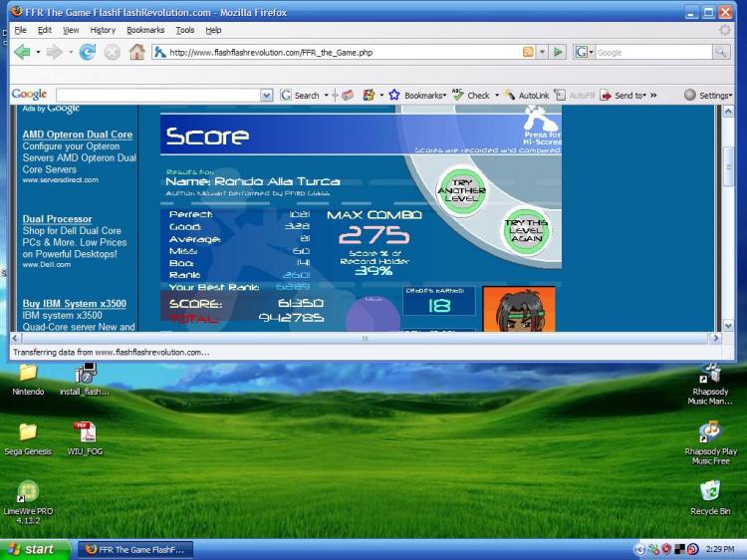Screen dimensions: 747x560
Task: Open the install_flash desktop icon
Action: [x=85, y=380]
